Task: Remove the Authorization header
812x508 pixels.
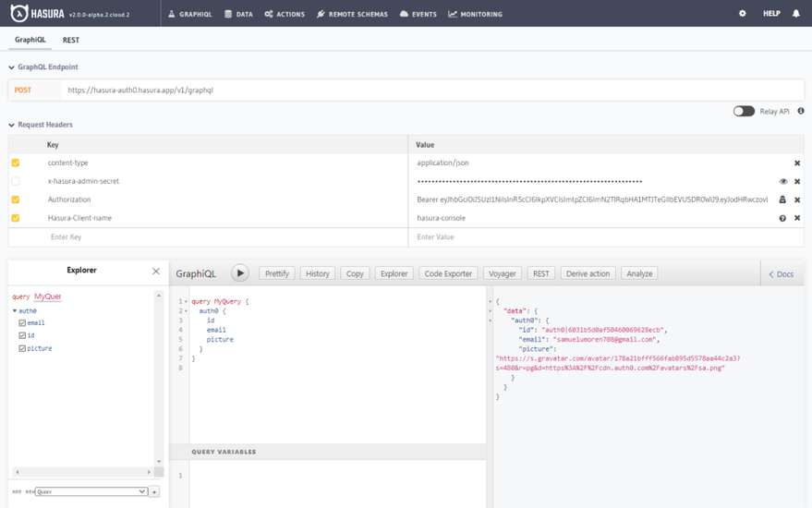Action: pyautogui.click(x=797, y=200)
